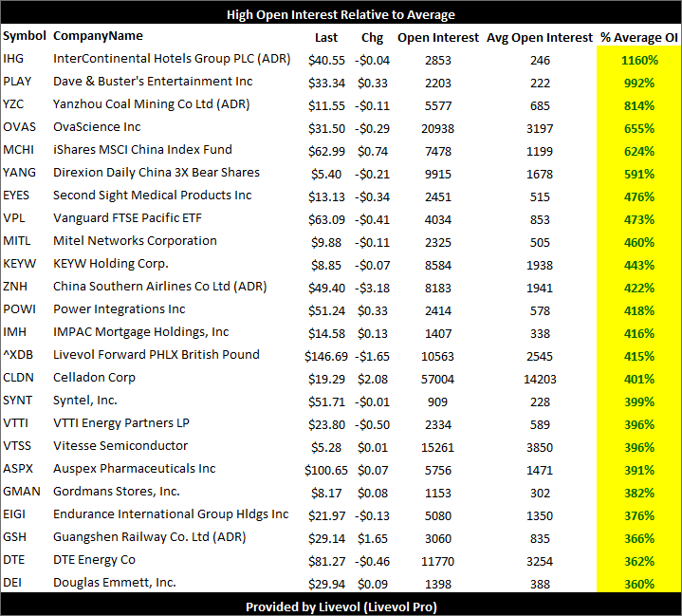Click the 11770 open interest value
682x616 pixels.
[x=437, y=561]
